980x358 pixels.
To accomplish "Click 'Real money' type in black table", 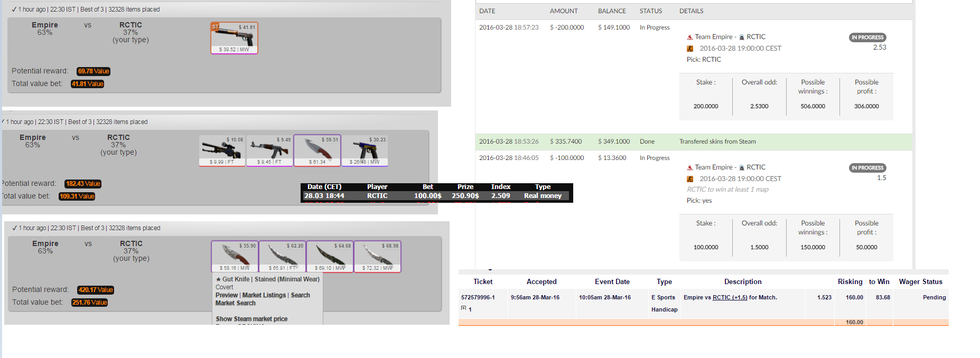I will [x=543, y=196].
